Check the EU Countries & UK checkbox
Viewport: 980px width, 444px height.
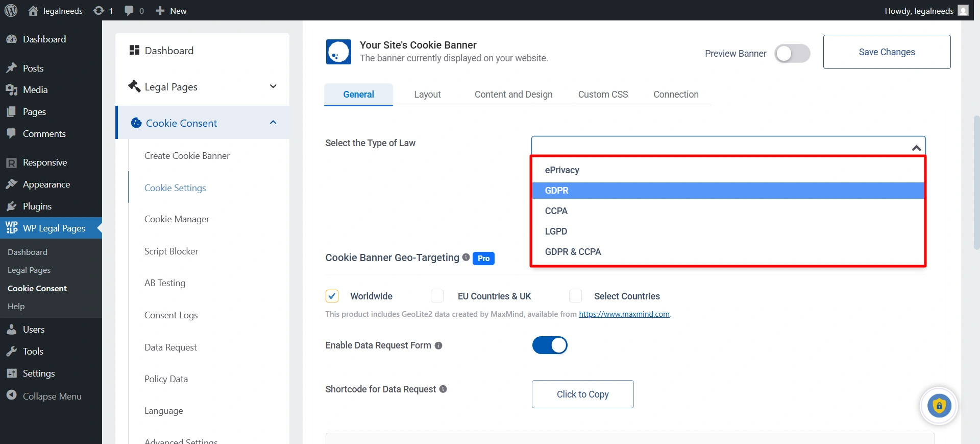437,296
